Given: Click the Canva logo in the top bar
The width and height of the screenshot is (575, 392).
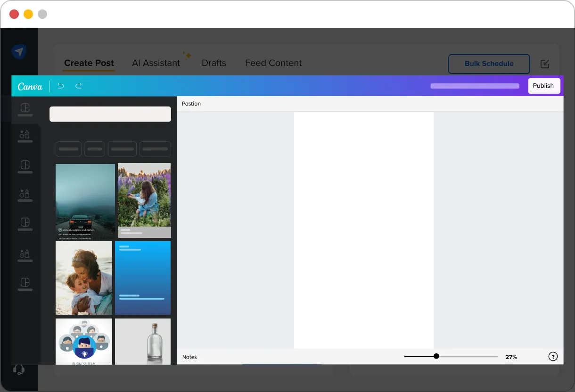Looking at the screenshot, I should point(30,86).
